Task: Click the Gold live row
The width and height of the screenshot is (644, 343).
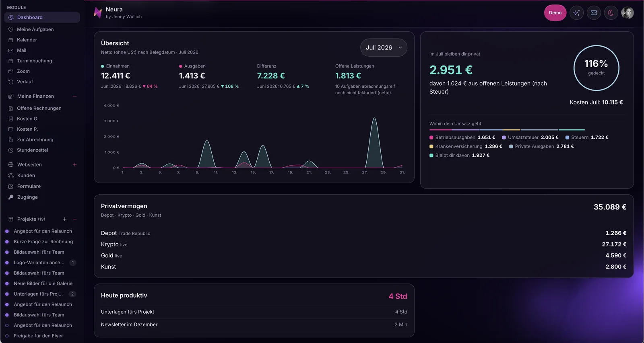Action: click(363, 256)
